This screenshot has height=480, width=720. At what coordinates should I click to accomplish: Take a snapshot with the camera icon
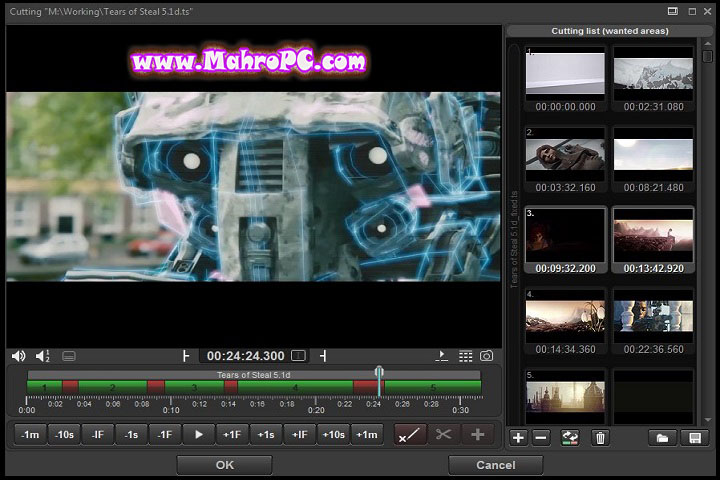[486, 356]
